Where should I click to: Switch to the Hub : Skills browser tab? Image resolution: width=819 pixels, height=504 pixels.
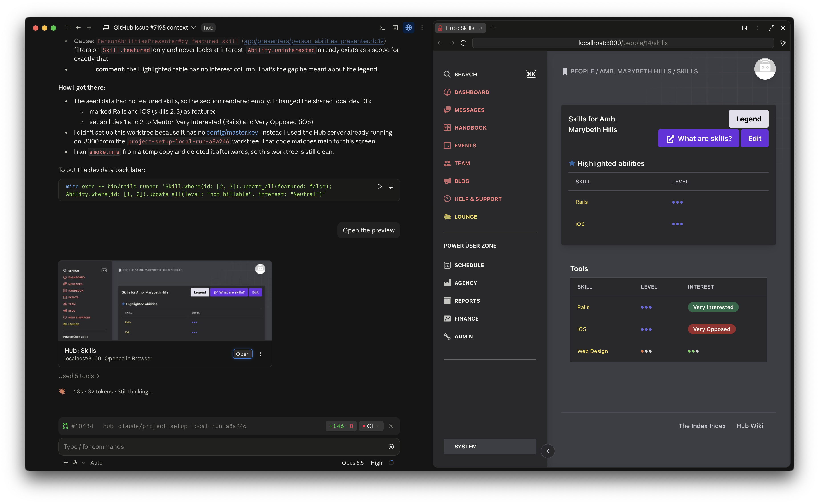460,28
